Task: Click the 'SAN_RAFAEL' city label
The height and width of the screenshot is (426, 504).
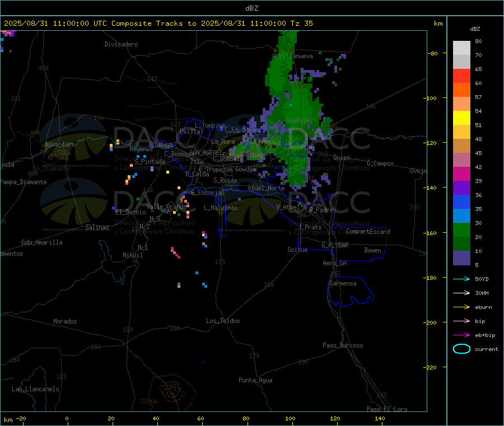Action: [206, 153]
